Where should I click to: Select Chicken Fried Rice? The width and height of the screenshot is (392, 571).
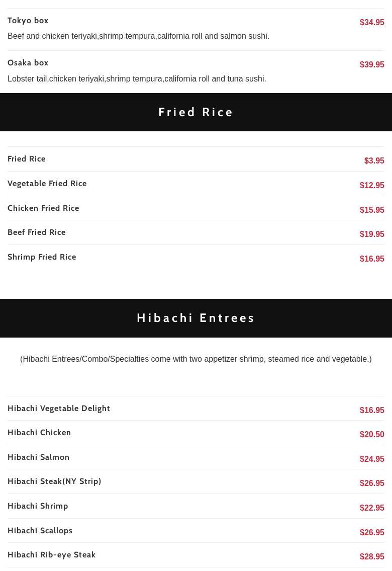point(44,208)
